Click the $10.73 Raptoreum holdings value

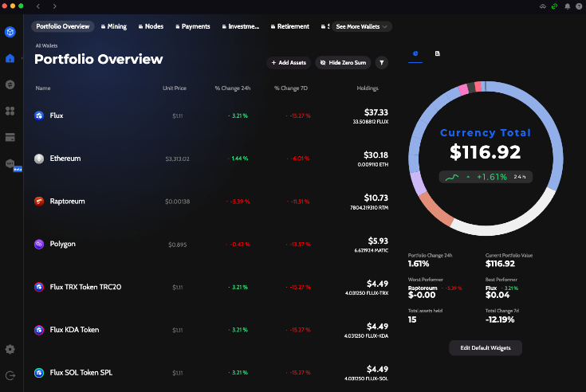(x=376, y=198)
